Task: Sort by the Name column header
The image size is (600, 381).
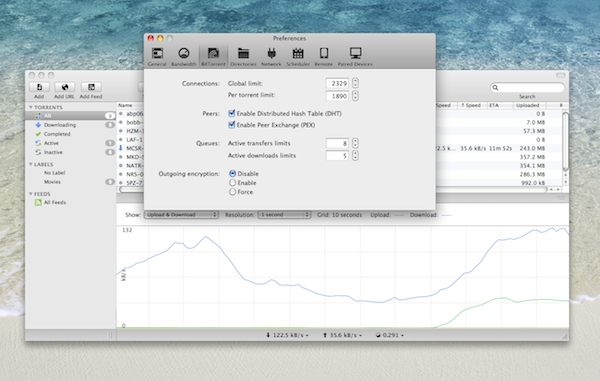Action: pyautogui.click(x=130, y=105)
